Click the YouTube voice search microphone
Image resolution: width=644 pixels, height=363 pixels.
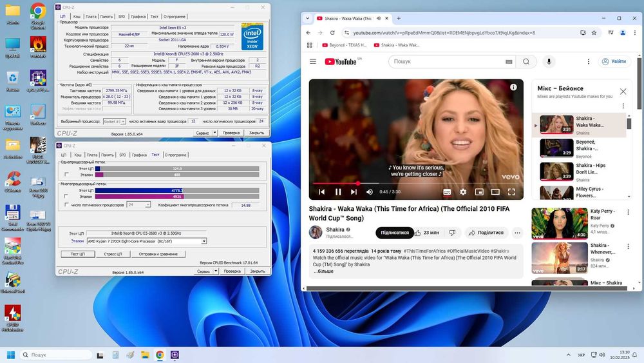[x=549, y=61]
